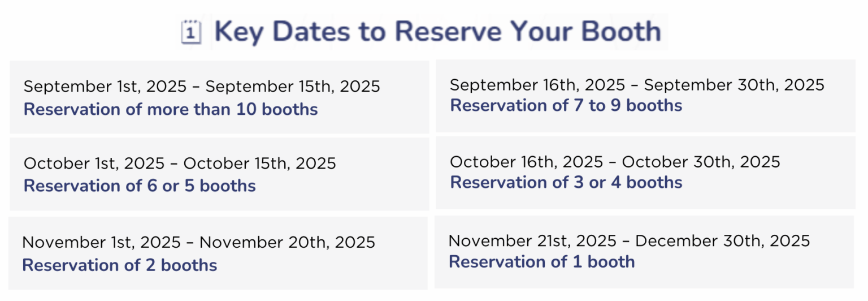The image size is (868, 301).
Task: Click the calendar icon beside the title
Action: pos(190,32)
